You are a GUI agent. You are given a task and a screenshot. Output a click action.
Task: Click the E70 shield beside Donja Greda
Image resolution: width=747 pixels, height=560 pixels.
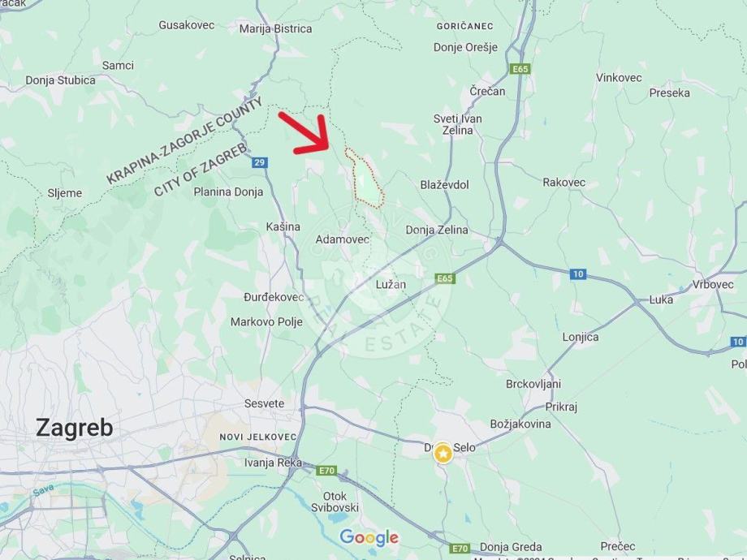point(460,548)
